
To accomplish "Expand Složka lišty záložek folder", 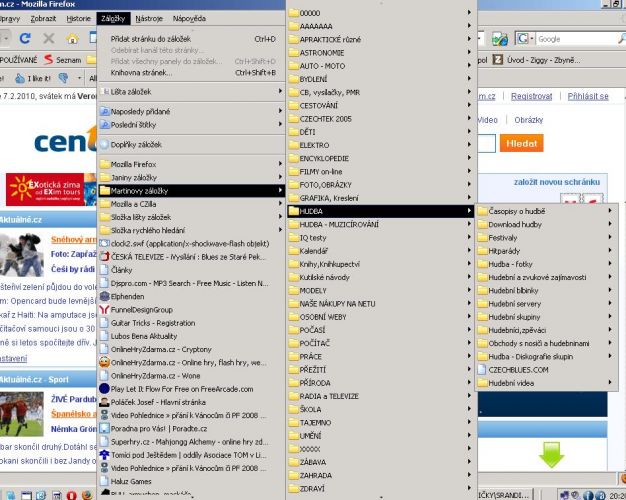I will (x=191, y=217).
